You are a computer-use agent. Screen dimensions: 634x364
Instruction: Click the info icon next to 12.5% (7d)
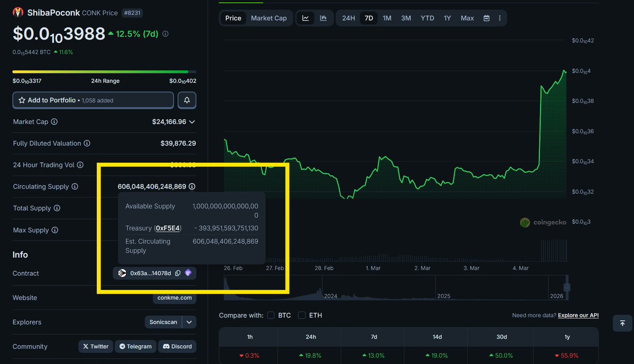pos(165,34)
